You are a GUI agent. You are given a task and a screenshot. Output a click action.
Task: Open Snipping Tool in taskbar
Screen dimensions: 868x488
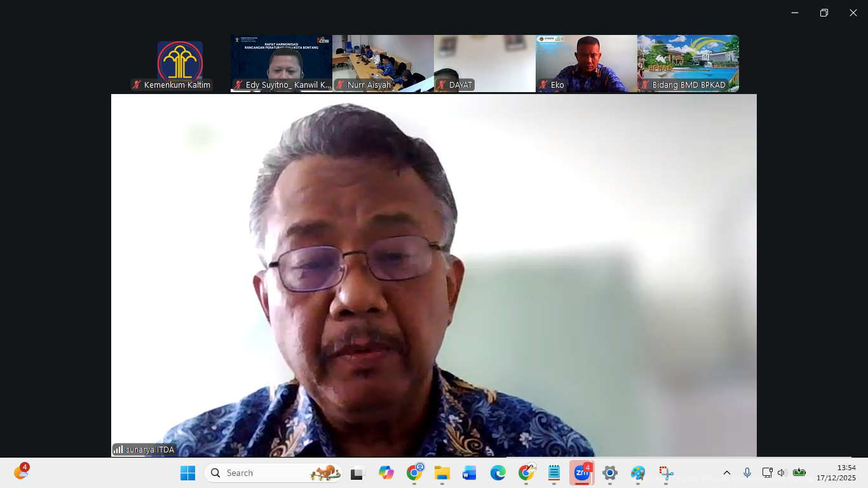tap(666, 473)
